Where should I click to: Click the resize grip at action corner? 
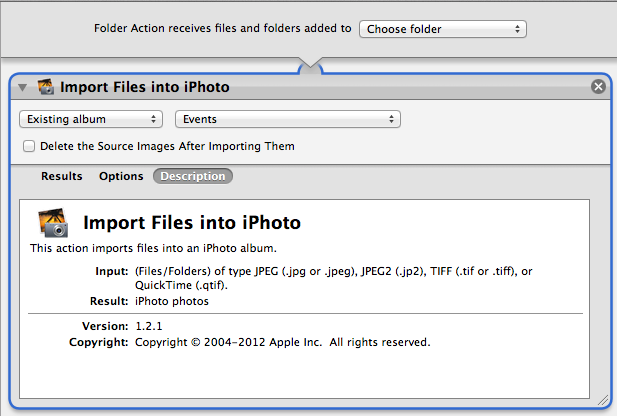click(x=602, y=400)
